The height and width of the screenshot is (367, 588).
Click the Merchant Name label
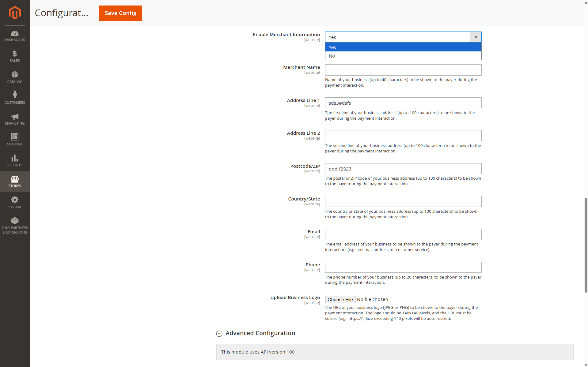302,67
